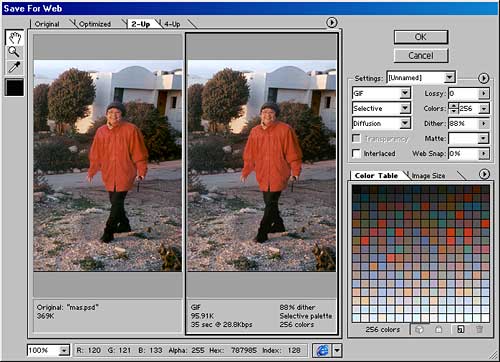
Task: Click the Colors spinner arrows
Action: pyautogui.click(x=453, y=108)
